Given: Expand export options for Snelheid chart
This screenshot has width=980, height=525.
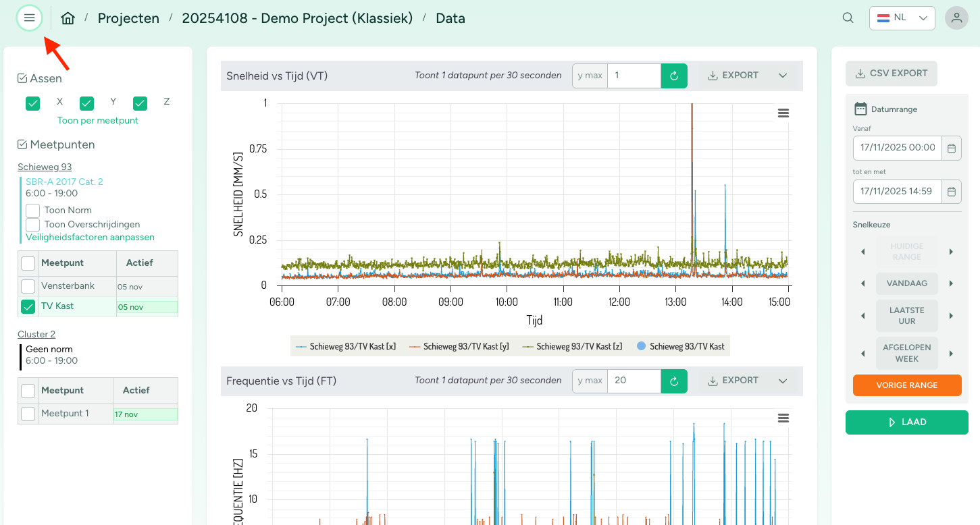Looking at the screenshot, I should tap(783, 76).
